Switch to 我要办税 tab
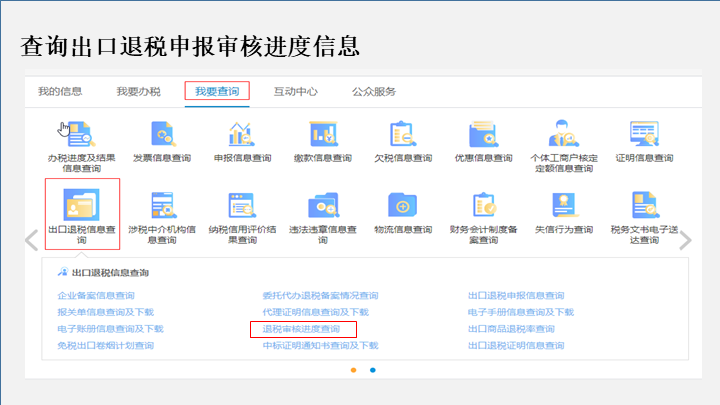The width and height of the screenshot is (720, 405). tap(138, 91)
